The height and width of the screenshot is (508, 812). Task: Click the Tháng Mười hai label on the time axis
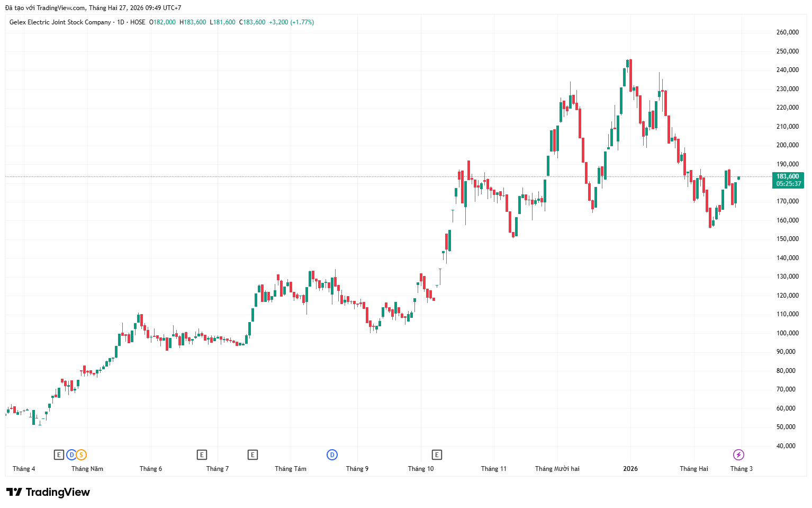[557, 469]
